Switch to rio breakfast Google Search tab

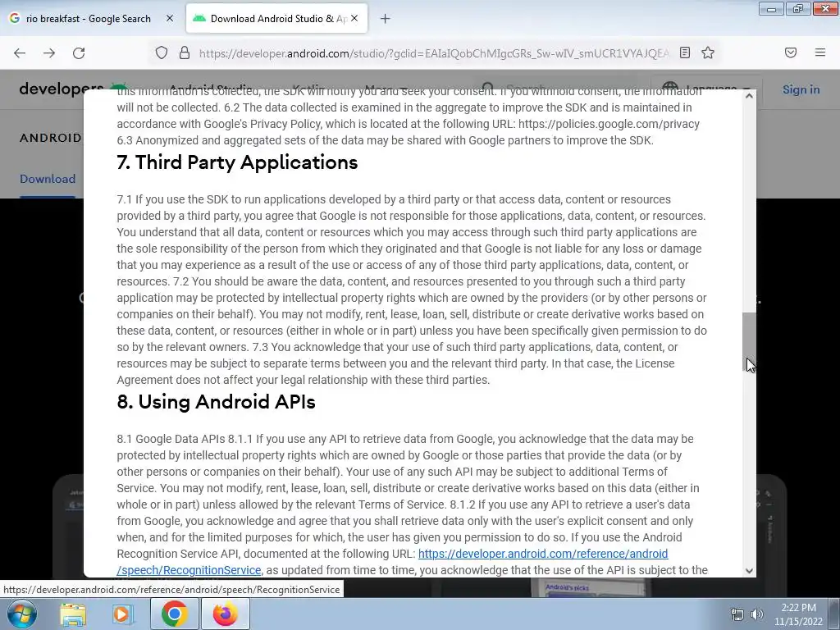pyautogui.click(x=89, y=18)
